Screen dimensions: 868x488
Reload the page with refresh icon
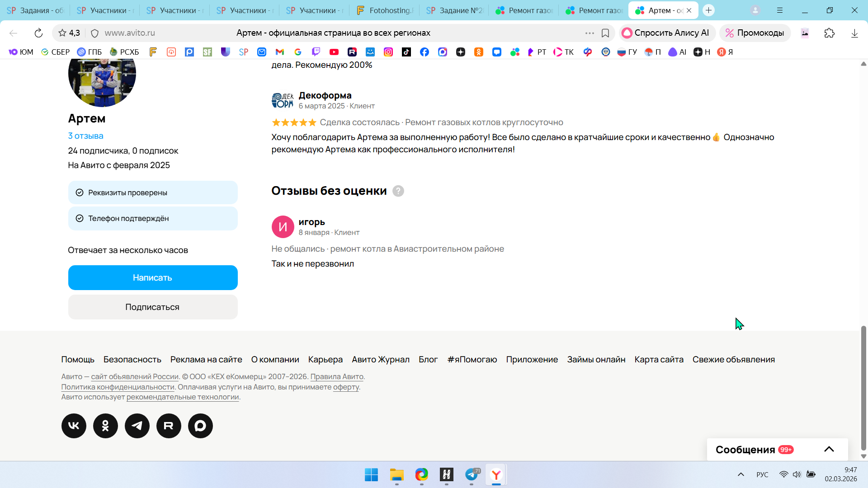[38, 33]
